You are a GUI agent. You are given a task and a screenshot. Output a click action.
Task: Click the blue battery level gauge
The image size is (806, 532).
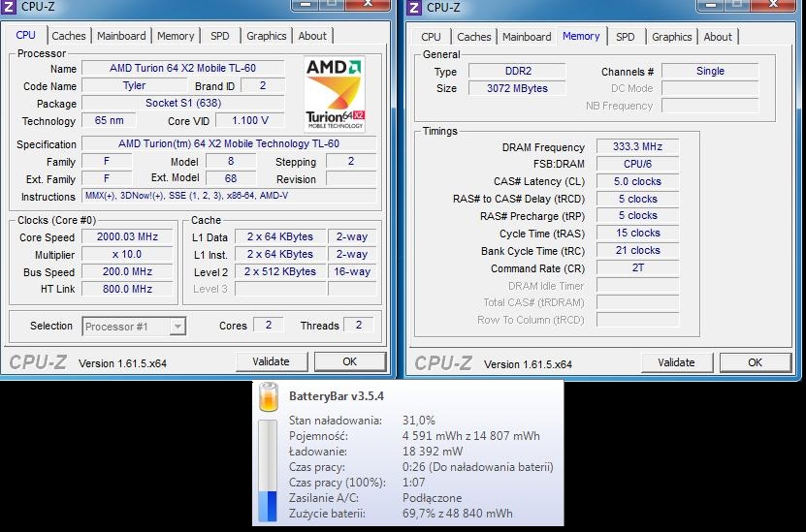point(268,507)
